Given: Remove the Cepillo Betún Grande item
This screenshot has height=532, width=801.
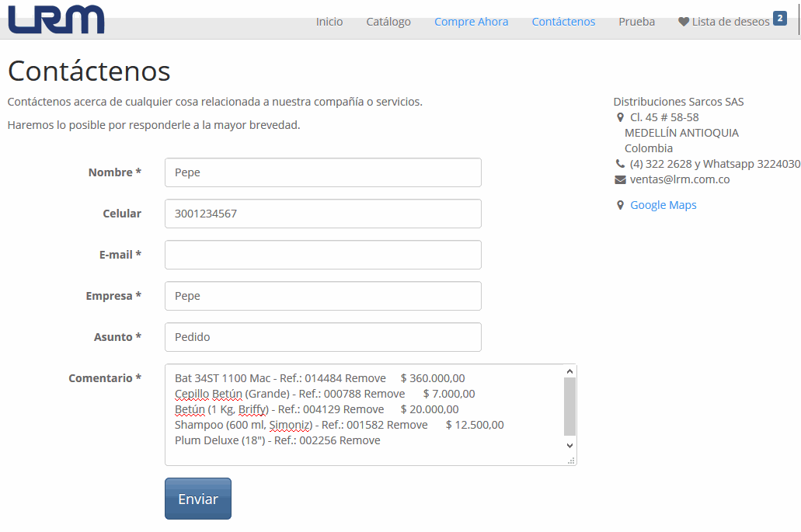Looking at the screenshot, I should tap(385, 394).
